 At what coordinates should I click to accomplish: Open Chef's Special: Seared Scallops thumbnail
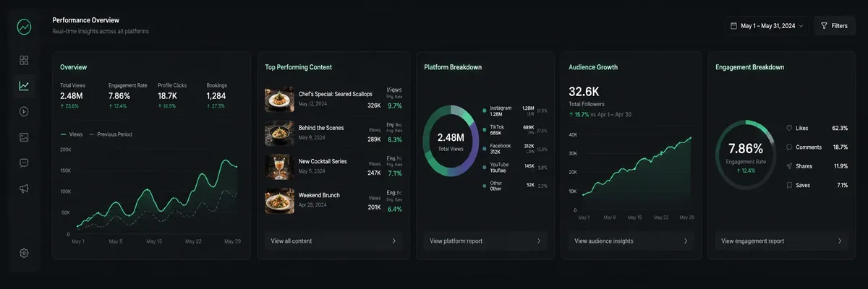pos(279,99)
